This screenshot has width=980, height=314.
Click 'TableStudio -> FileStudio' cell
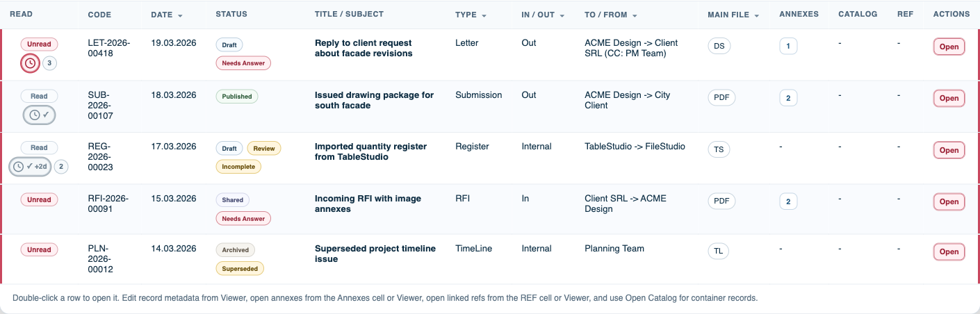[x=635, y=147]
